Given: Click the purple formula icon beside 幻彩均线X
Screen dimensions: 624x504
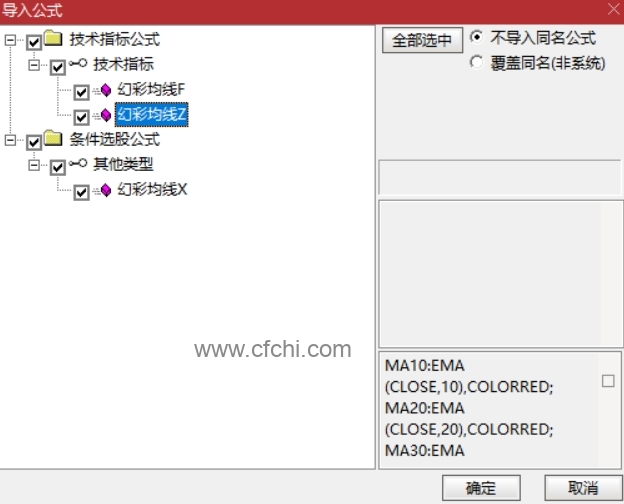Looking at the screenshot, I should pos(105,190).
